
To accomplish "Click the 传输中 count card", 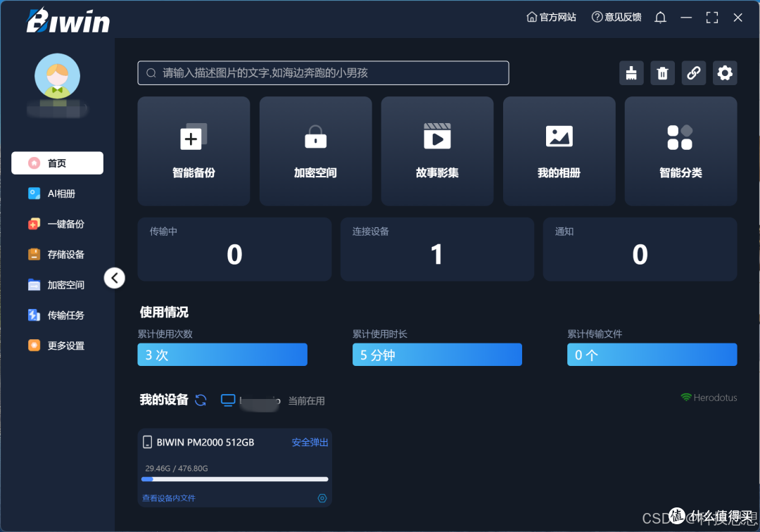I will [x=234, y=249].
